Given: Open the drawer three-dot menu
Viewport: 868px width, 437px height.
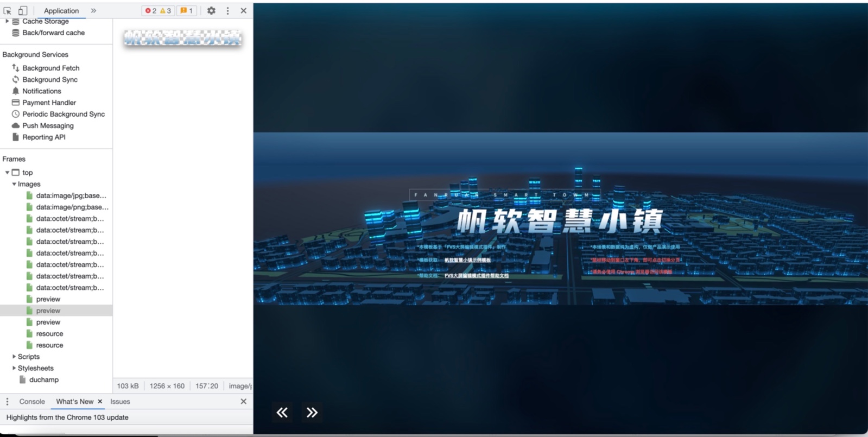Looking at the screenshot, I should click(7, 401).
